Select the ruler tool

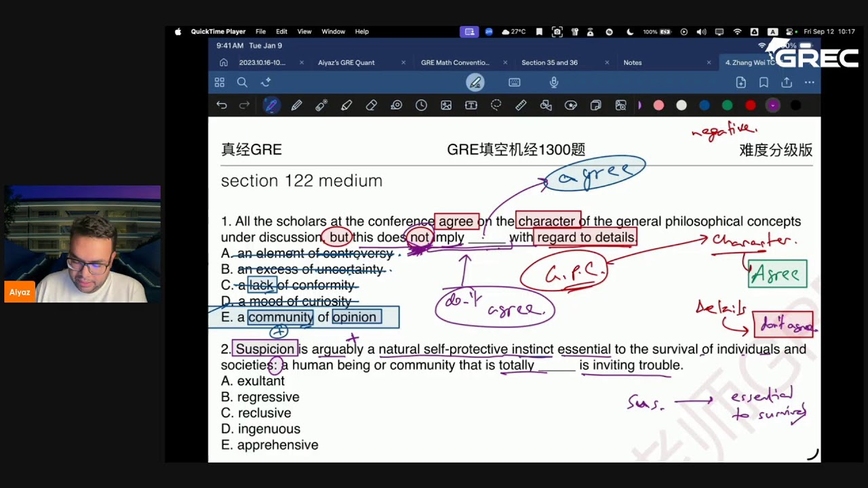[x=521, y=105]
